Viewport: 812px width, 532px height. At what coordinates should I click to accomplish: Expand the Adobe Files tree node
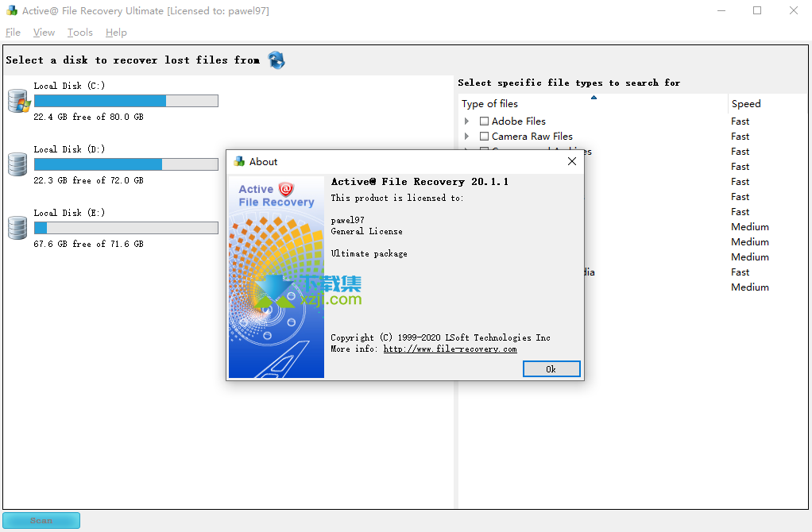click(467, 121)
